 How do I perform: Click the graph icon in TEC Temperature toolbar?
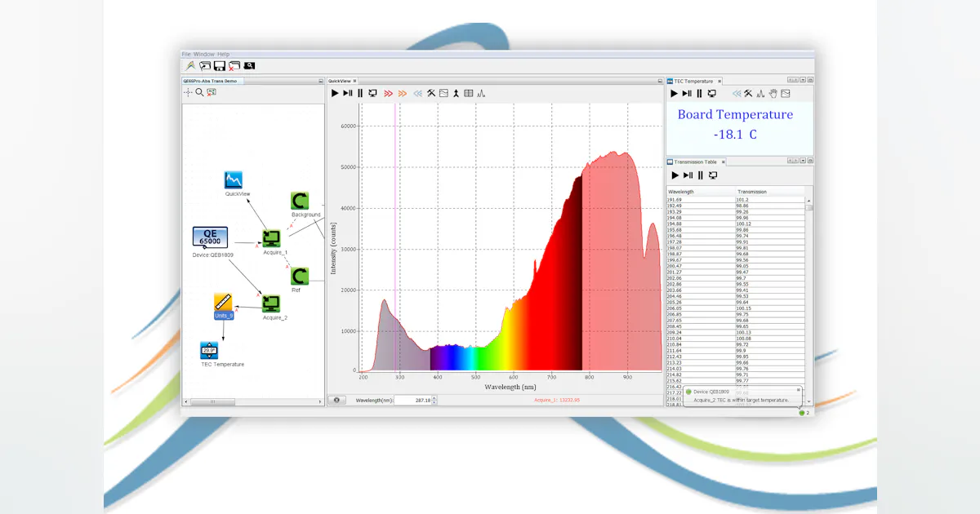tap(786, 94)
